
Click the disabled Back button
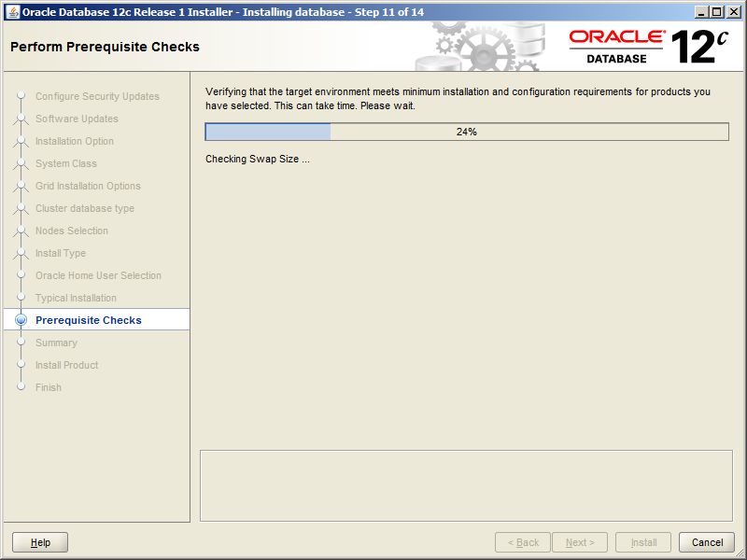coord(523,542)
